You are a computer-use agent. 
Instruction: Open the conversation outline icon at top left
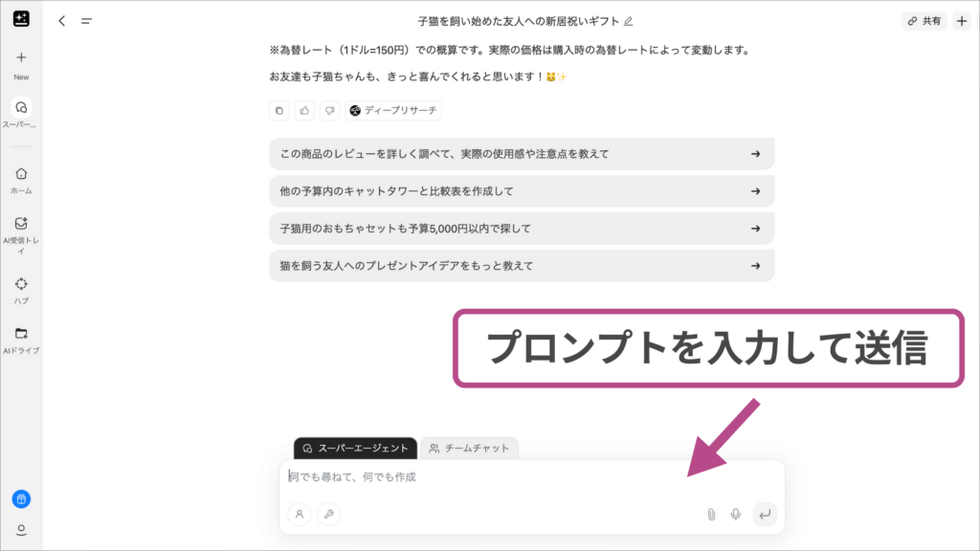86,20
